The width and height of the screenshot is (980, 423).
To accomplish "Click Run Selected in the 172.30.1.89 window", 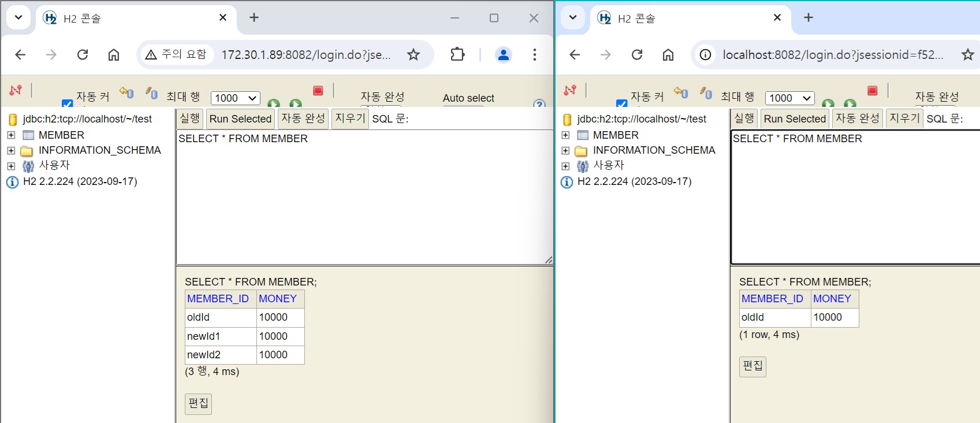I will pyautogui.click(x=241, y=118).
